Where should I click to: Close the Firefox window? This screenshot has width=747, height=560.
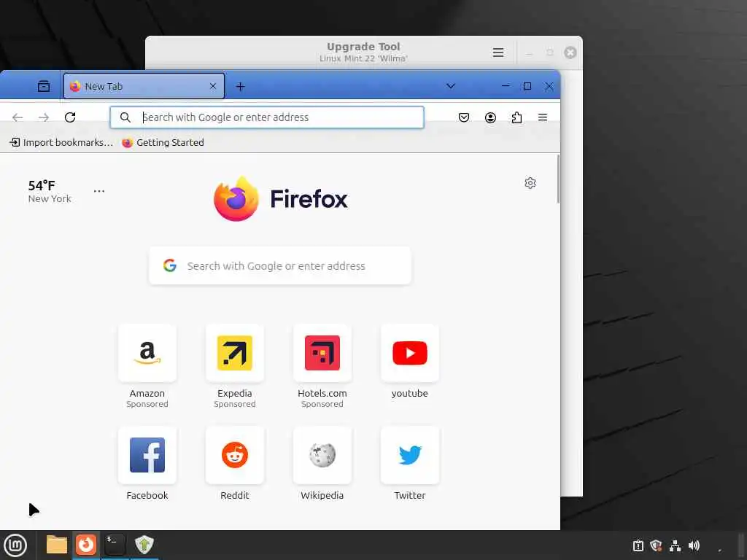click(549, 86)
